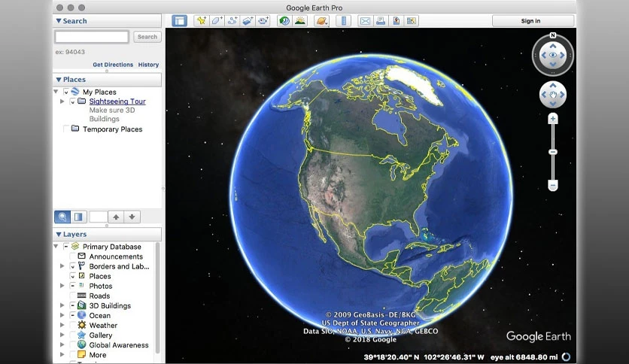
Task: Enable the Roads layer checkbox
Action: pyautogui.click(x=73, y=296)
